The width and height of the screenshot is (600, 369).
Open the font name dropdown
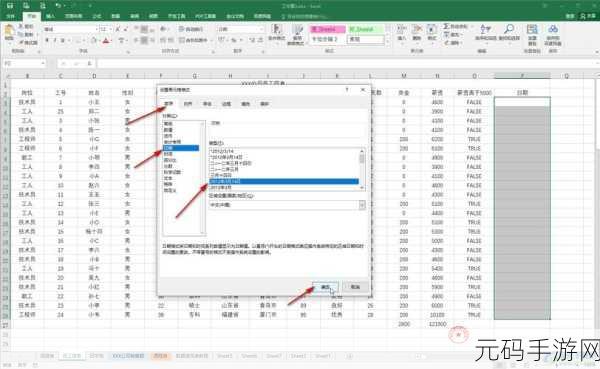(x=96, y=29)
